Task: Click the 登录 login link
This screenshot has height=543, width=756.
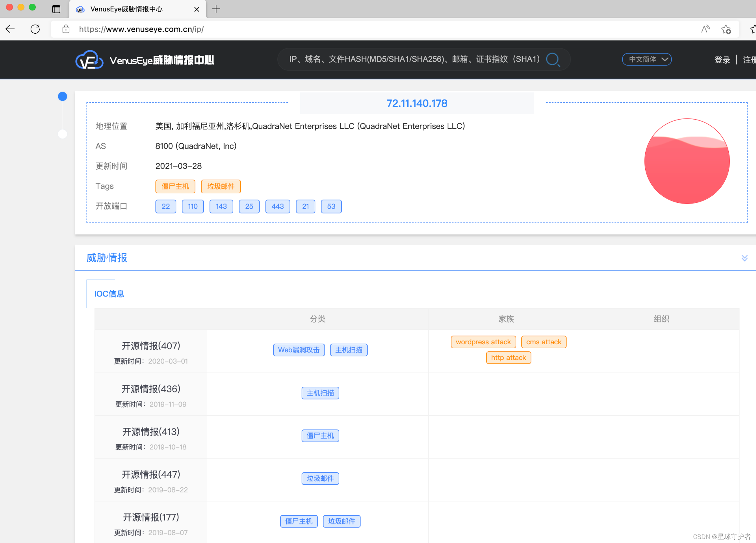Action: tap(722, 60)
